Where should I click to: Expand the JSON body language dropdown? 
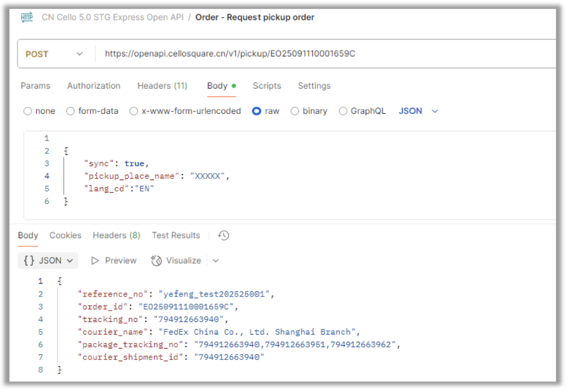tap(435, 111)
